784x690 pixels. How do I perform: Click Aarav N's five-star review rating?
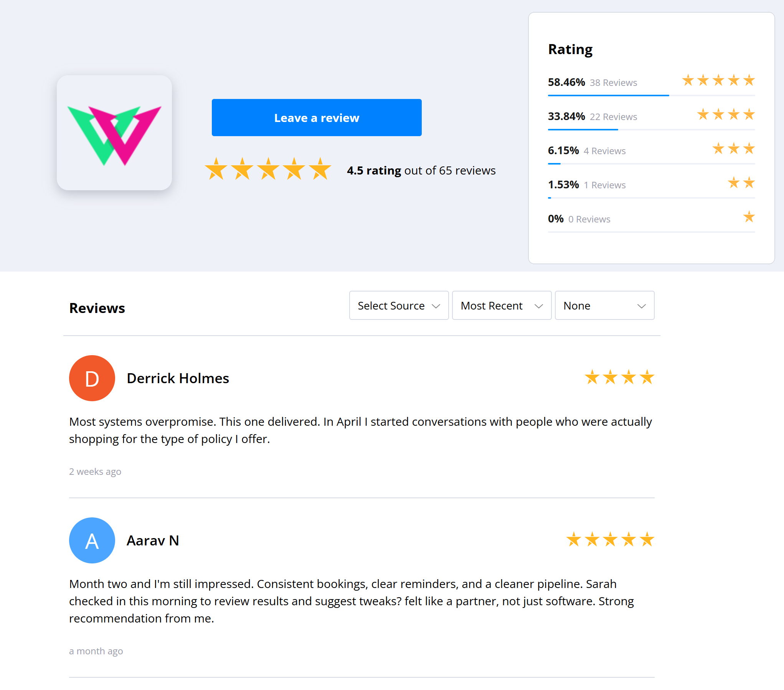tap(610, 540)
